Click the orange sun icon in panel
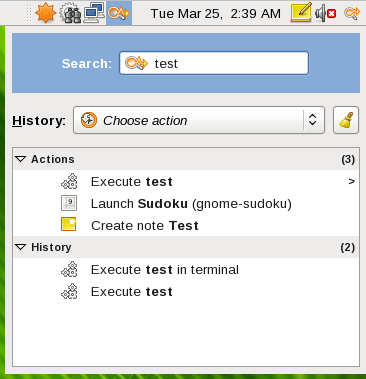The width and height of the screenshot is (366, 379). click(45, 13)
